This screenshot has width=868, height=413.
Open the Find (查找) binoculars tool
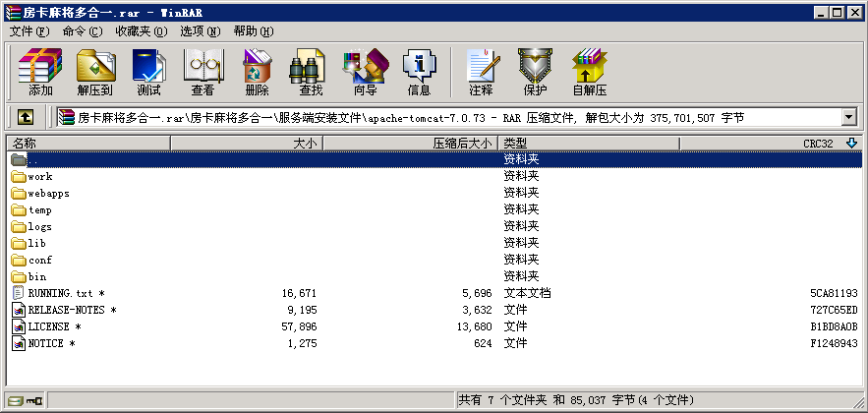pyautogui.click(x=311, y=72)
